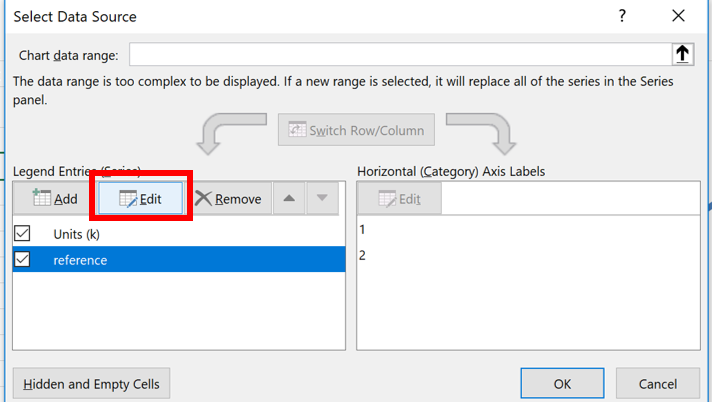712x402 pixels.
Task: Select the Units (k) series row
Action: (x=179, y=234)
